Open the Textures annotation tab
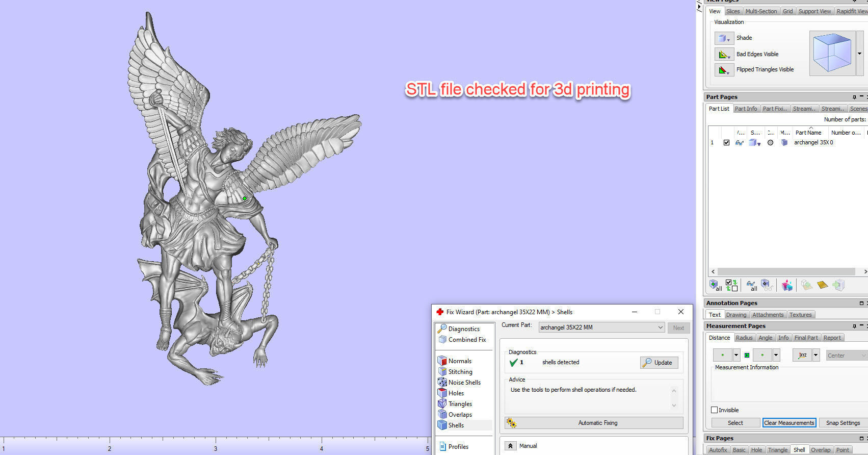The image size is (868, 455). (x=800, y=315)
